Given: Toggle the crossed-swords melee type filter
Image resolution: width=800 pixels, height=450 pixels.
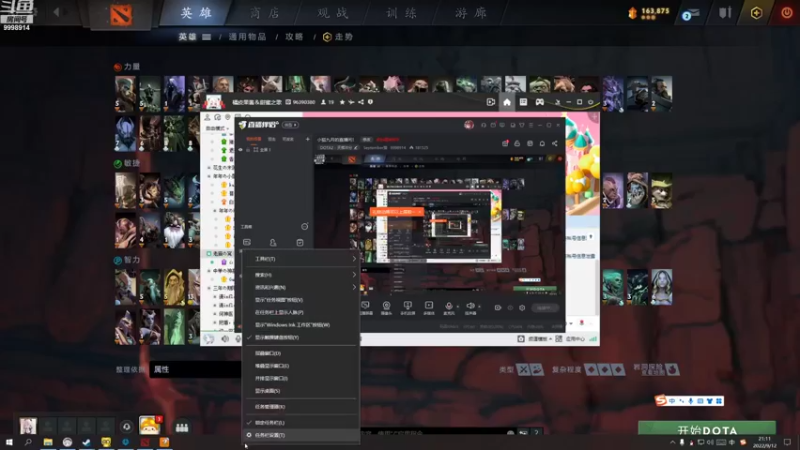Looking at the screenshot, I should point(523,369).
